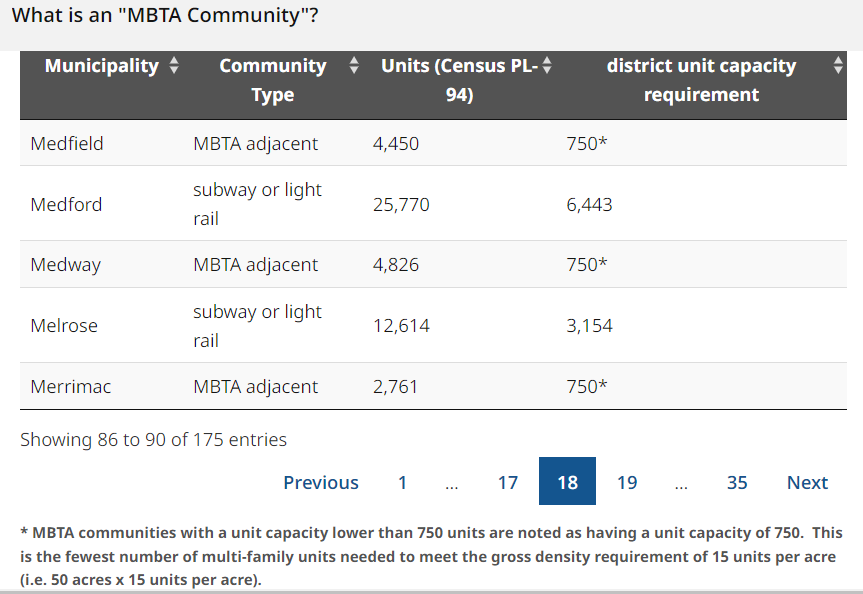Go to the Previous page of entries
The height and width of the screenshot is (594, 863).
click(x=320, y=482)
